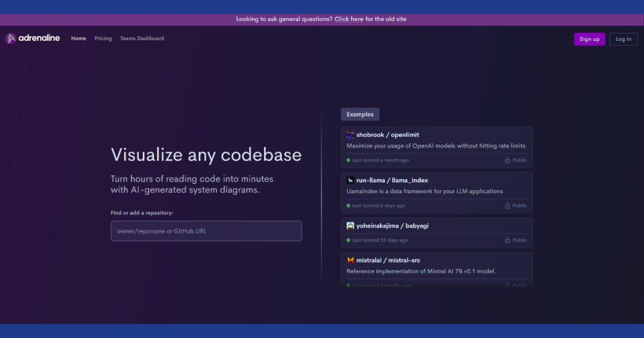The height and width of the screenshot is (338, 644).
Task: Open shobrook / openlimit repository
Action: [387, 134]
